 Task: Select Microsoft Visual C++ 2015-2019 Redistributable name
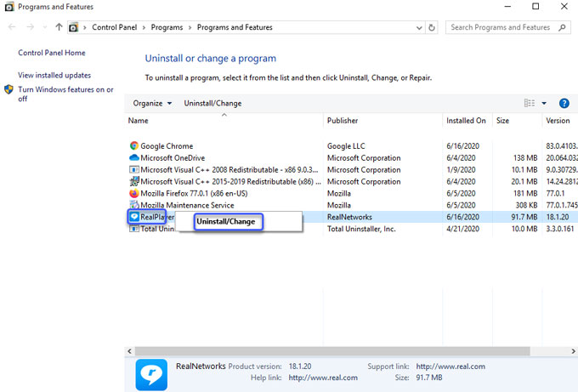(x=230, y=181)
